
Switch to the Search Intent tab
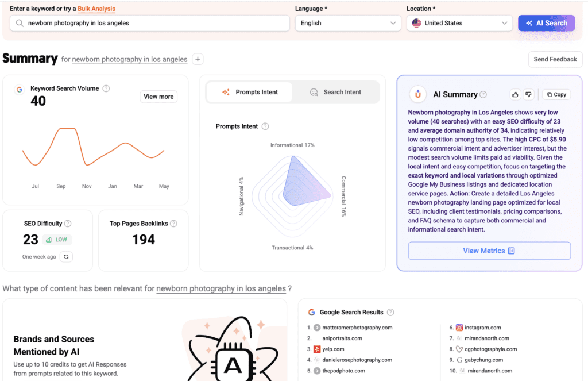coord(335,93)
